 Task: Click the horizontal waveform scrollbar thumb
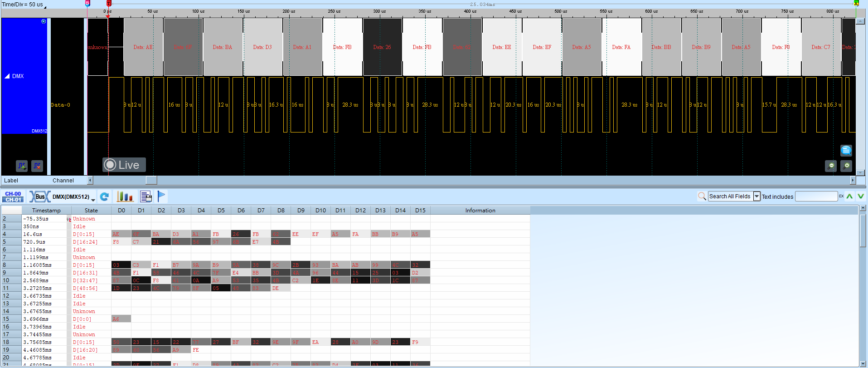151,180
